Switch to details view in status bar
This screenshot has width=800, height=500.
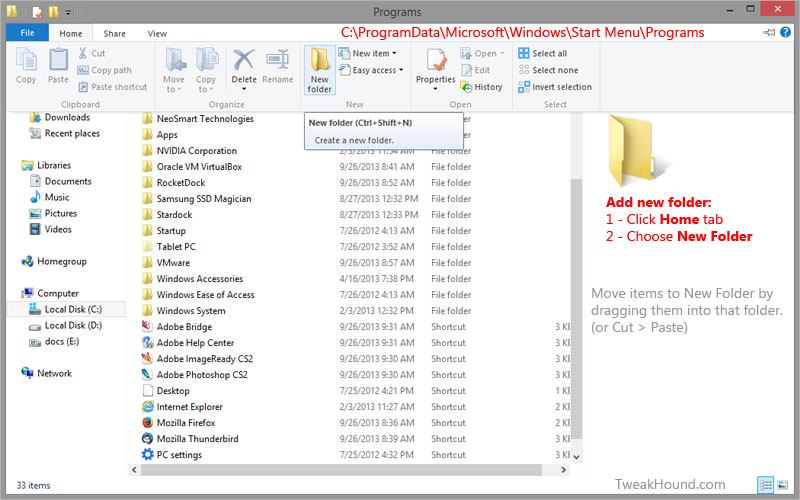765,485
